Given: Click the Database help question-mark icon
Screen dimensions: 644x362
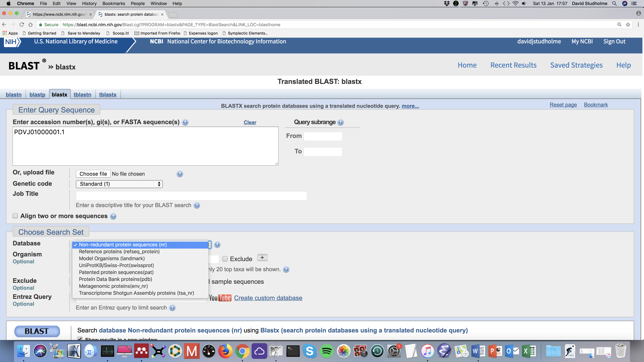Looking at the screenshot, I should pyautogui.click(x=217, y=245).
